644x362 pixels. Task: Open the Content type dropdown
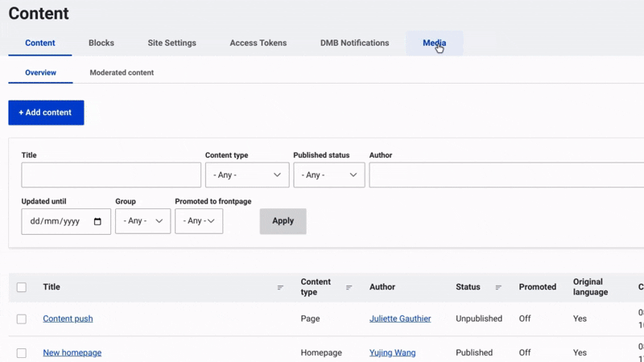[246, 175]
